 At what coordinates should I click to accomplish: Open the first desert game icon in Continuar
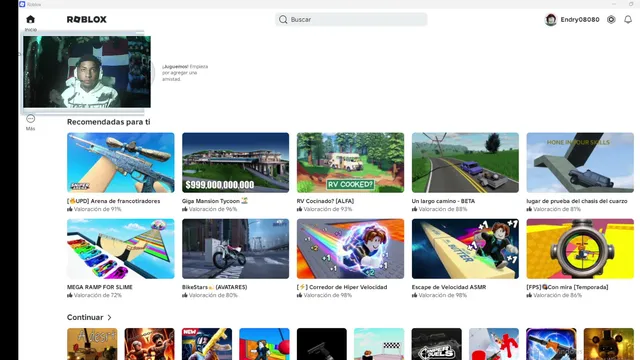pyautogui.click(x=92, y=344)
